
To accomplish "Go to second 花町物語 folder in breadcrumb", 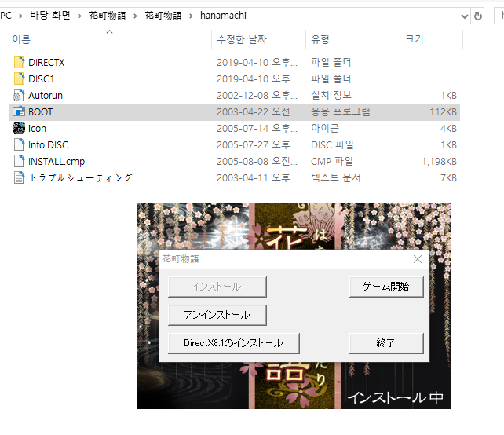I will 163,16.
